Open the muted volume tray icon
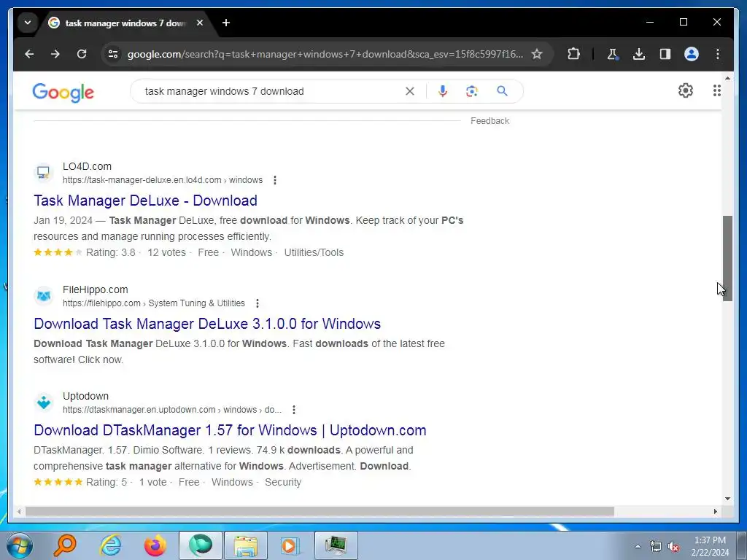 click(x=673, y=547)
